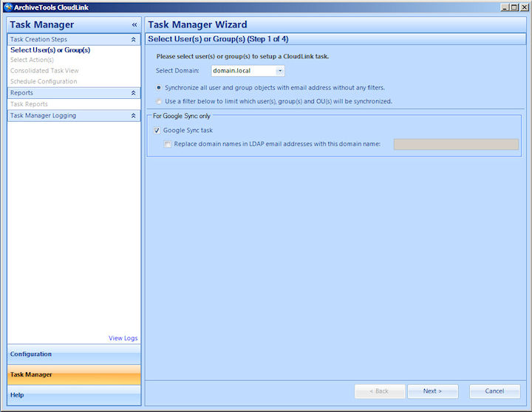Screen dimensions: 532x412
Task: Close the CloudLink window
Action: 524,7
